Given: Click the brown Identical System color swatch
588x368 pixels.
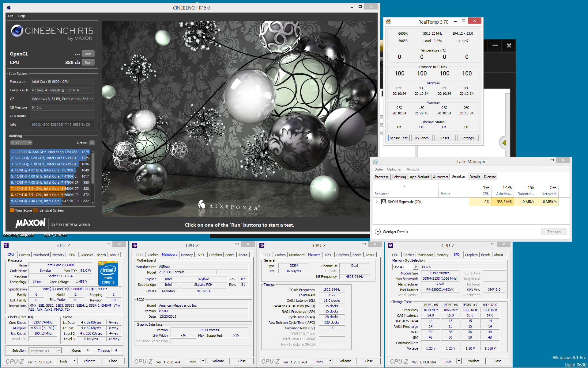Looking at the screenshot, I should (35, 210).
